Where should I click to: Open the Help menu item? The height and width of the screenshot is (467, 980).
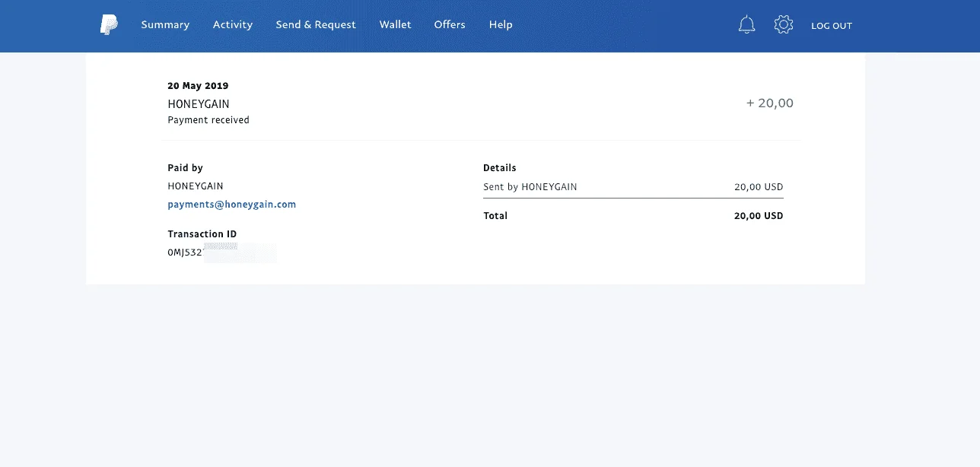click(501, 24)
